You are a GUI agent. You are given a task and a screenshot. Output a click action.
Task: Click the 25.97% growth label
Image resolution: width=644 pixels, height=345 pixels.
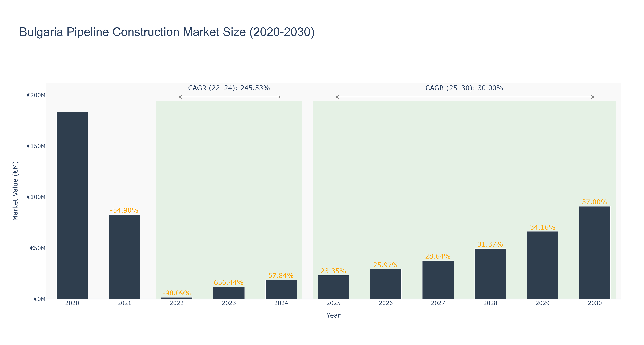385,265
